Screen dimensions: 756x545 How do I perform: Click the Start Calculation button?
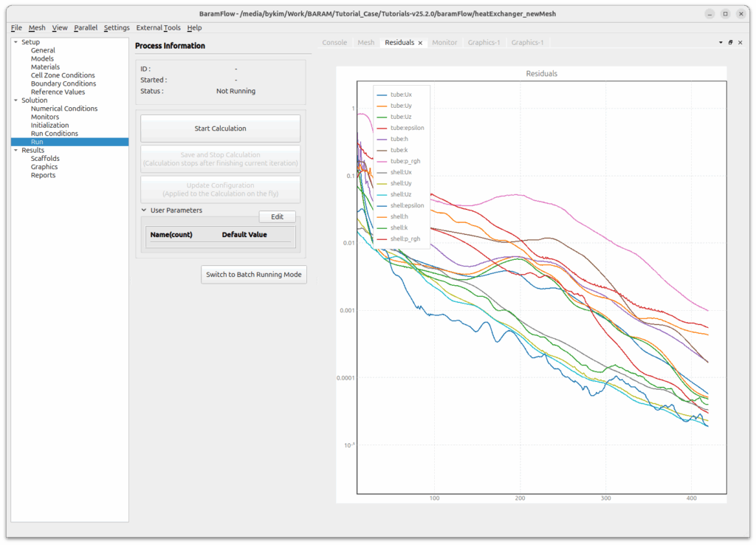click(220, 128)
